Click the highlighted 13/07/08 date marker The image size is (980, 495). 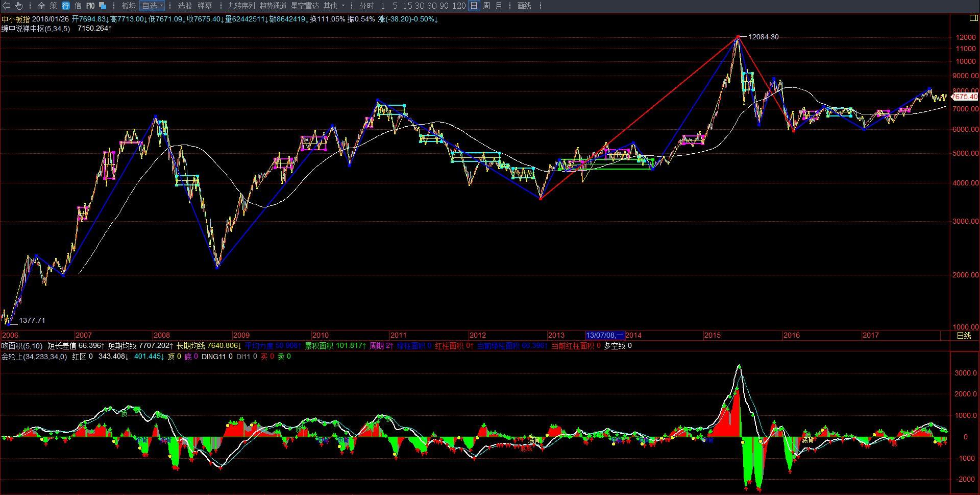pos(605,335)
